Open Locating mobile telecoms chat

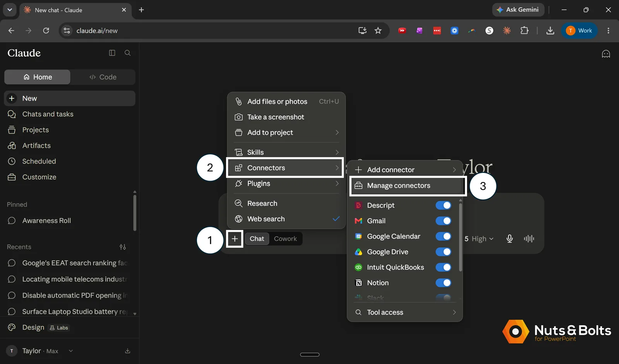[68, 279]
